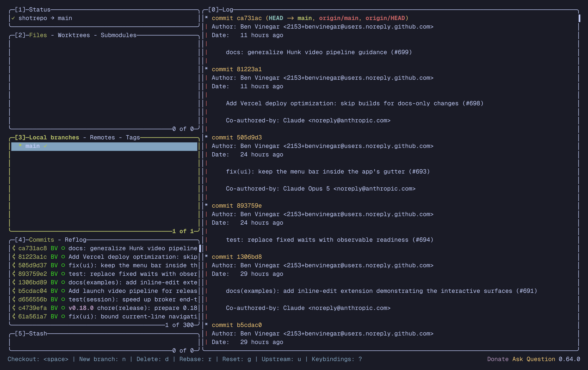Click the Upstream: u hint

pyautogui.click(x=281, y=359)
